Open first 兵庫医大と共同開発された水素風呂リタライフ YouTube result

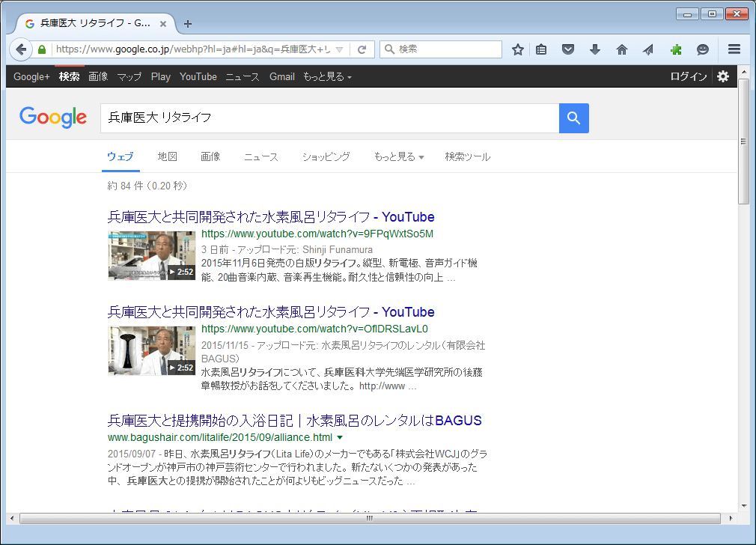coord(271,217)
